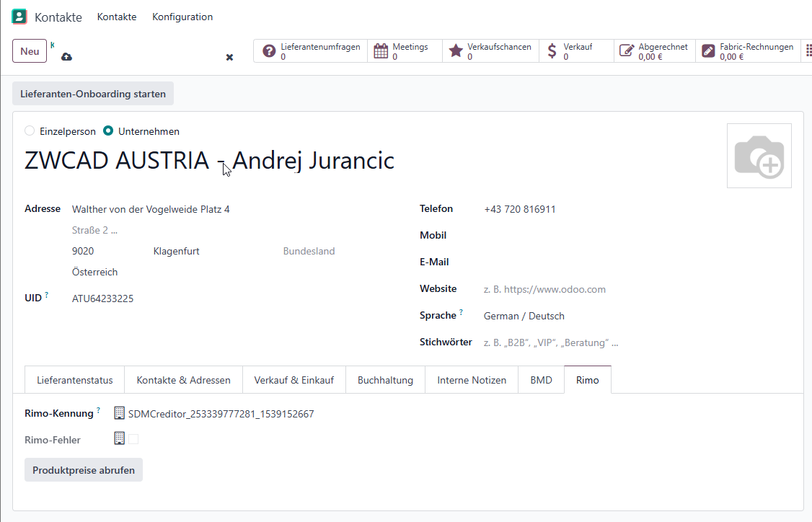Click the cloud save icon

pyautogui.click(x=67, y=57)
